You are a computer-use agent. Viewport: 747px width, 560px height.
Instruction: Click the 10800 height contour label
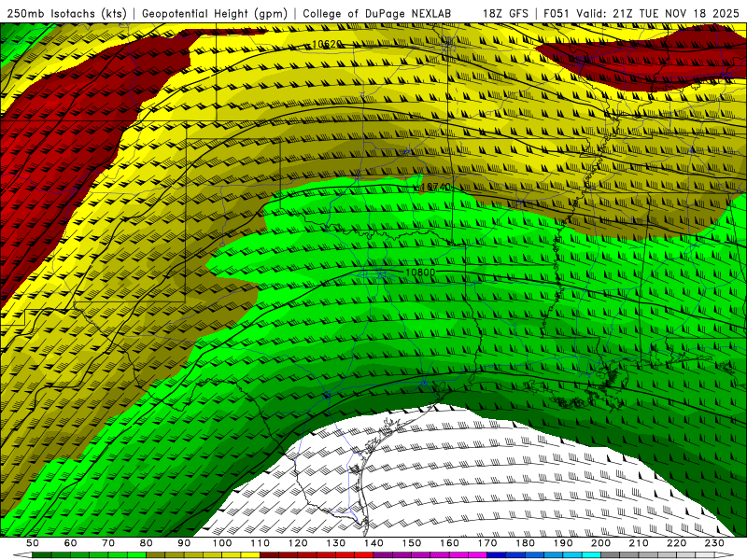pos(419,273)
